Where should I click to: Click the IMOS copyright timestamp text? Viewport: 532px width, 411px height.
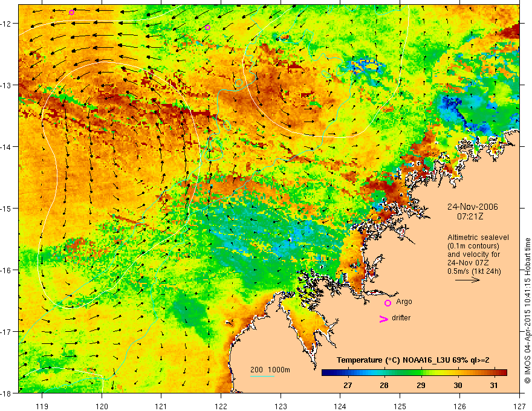pyautogui.click(x=527, y=311)
